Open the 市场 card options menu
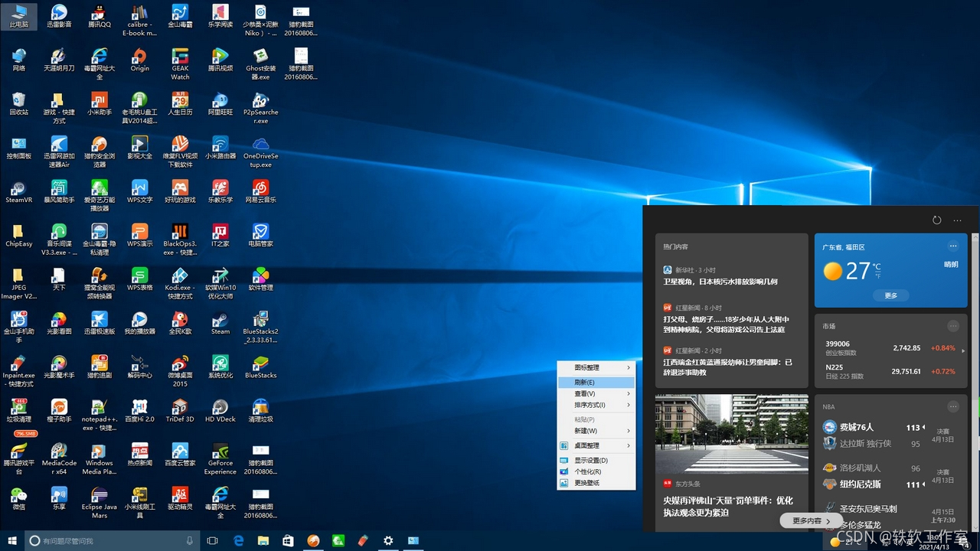The height and width of the screenshot is (551, 980). pos(953,325)
